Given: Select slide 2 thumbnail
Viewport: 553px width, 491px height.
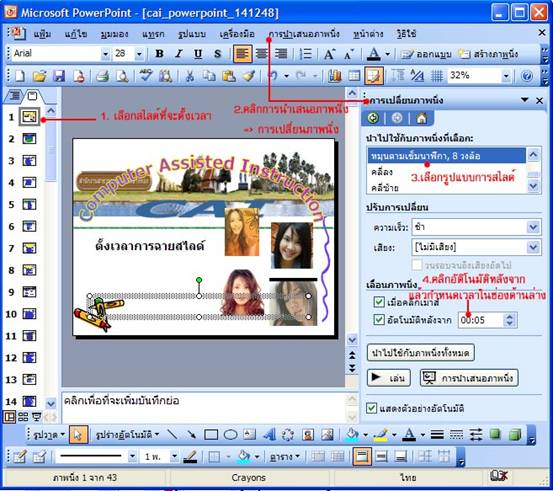Looking at the screenshot, I should point(29,139).
